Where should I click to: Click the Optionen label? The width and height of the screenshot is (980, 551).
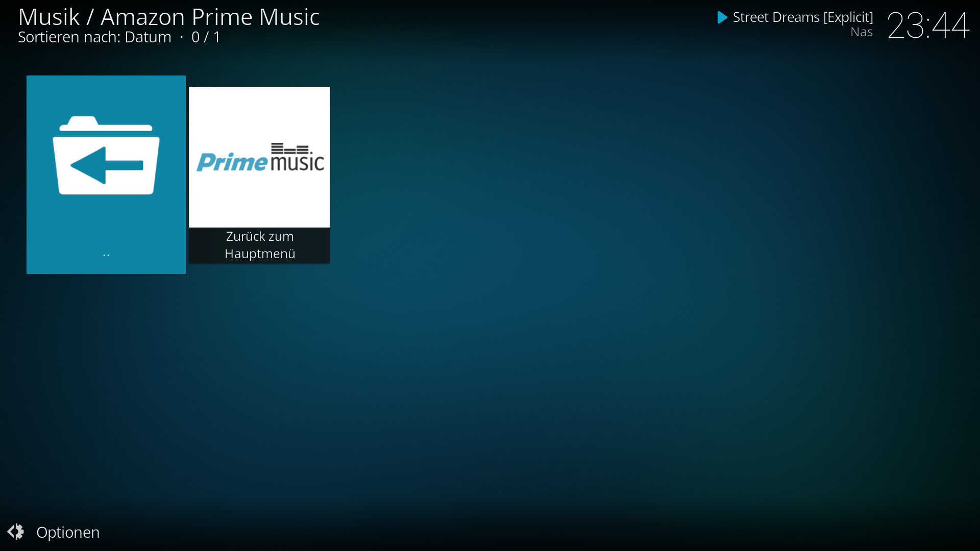point(68,532)
